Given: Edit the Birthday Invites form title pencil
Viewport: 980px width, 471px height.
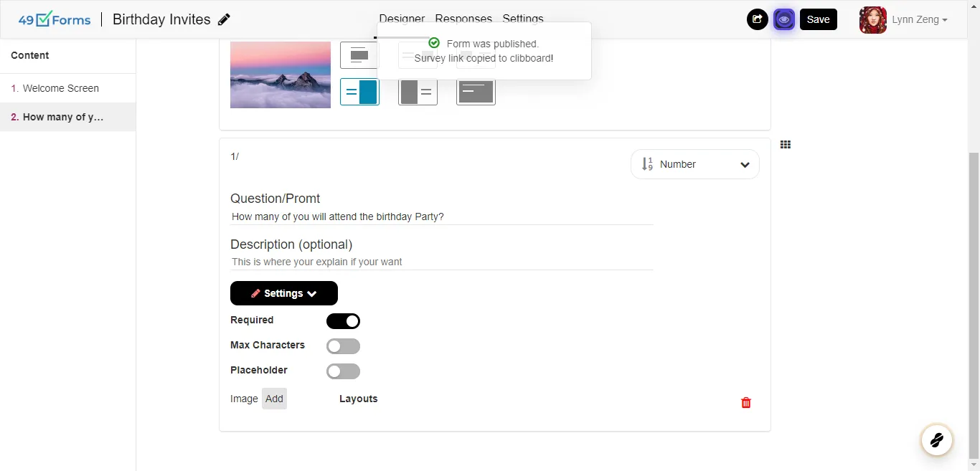Looking at the screenshot, I should [x=225, y=19].
